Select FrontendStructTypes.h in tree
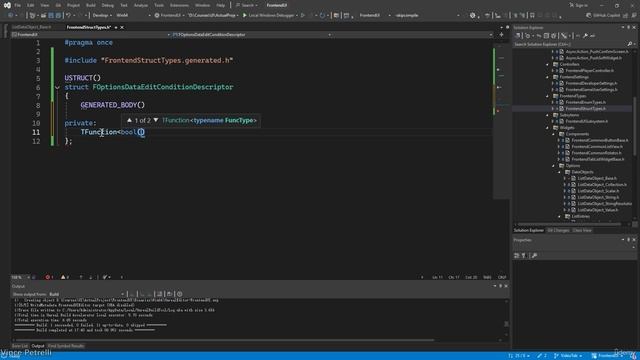This screenshot has width=640, height=360. (586, 109)
